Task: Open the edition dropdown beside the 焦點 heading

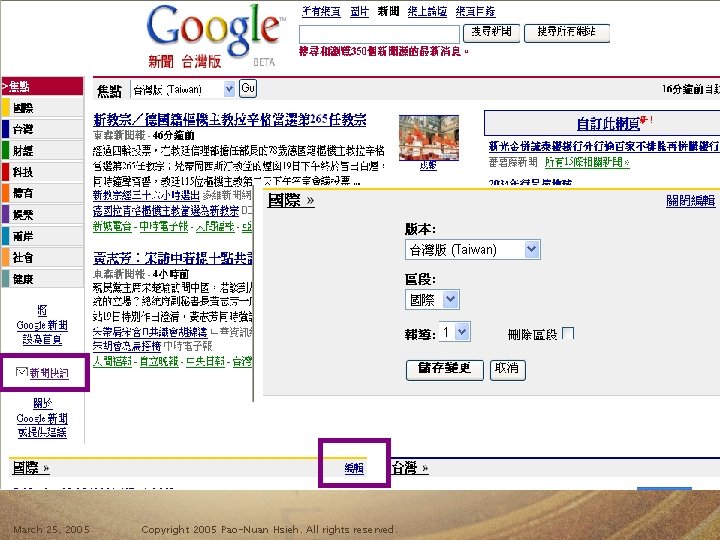Action: click(183, 89)
